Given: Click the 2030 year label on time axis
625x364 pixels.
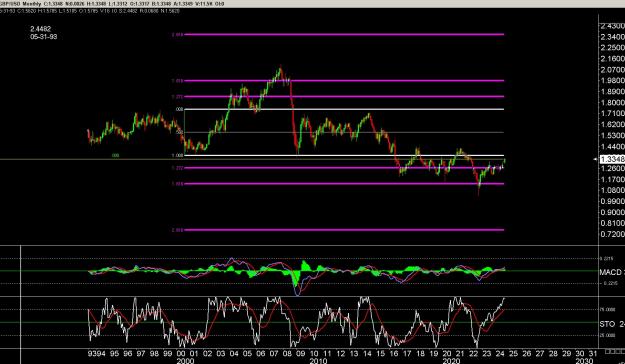Looking at the screenshot, I should pos(584,361).
